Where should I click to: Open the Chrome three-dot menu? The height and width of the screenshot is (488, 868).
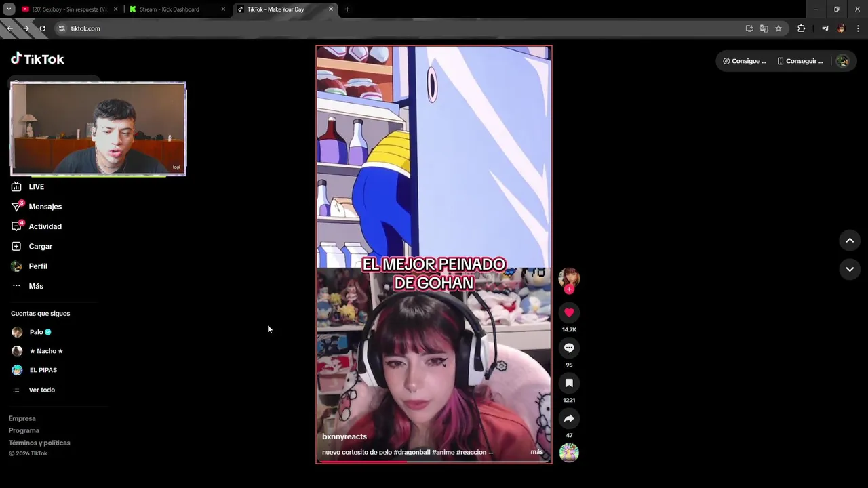[x=858, y=28]
